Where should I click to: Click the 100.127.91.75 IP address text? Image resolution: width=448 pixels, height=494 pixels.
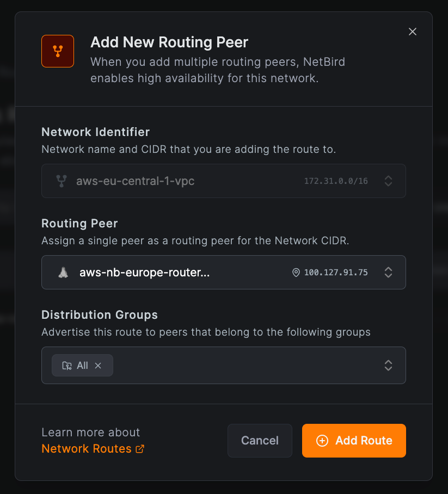pyautogui.click(x=336, y=273)
